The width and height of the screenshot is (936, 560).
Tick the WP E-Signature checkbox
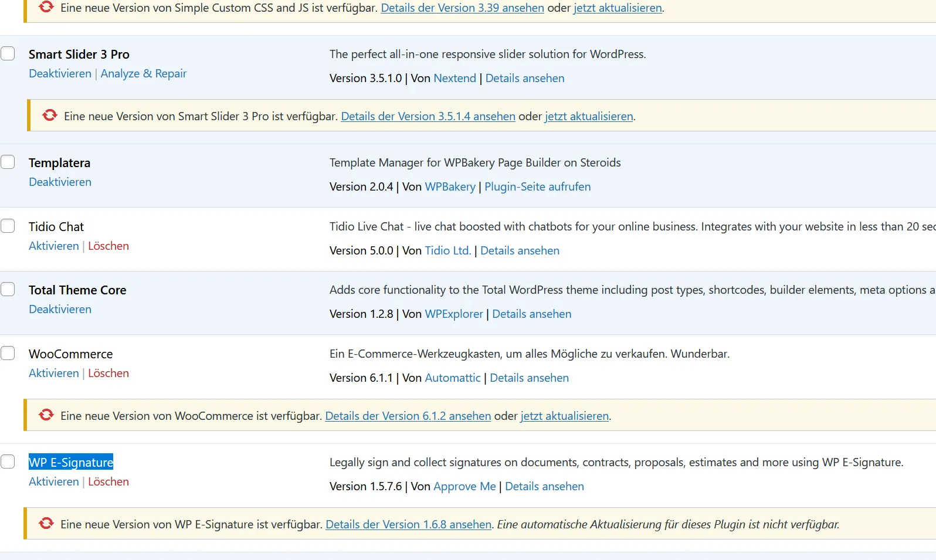tap(8, 461)
